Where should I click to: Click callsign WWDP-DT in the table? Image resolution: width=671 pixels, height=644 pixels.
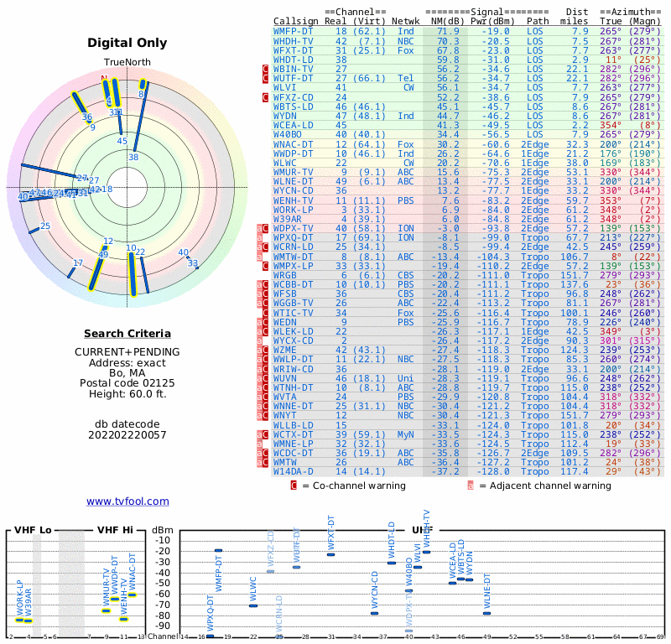(293, 153)
